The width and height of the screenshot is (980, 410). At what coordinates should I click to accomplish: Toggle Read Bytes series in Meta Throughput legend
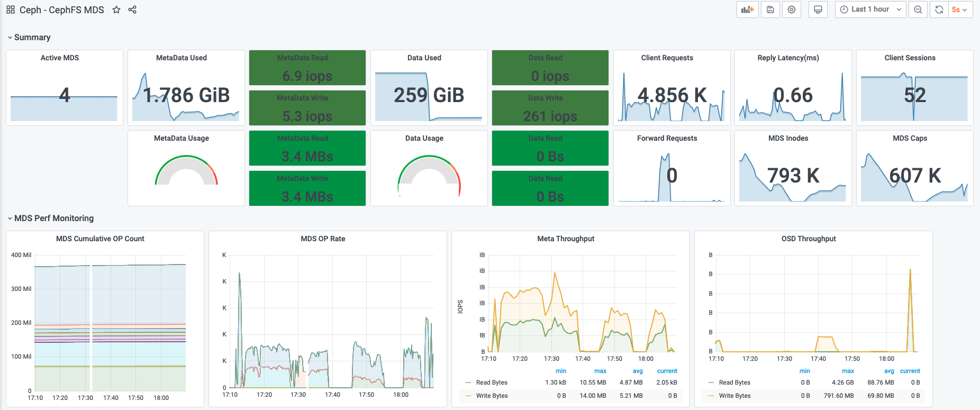pyautogui.click(x=492, y=382)
